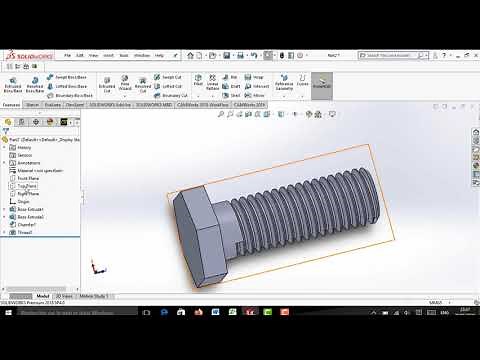
Task: Open the PropertyManager tab
Action: tap(22, 122)
